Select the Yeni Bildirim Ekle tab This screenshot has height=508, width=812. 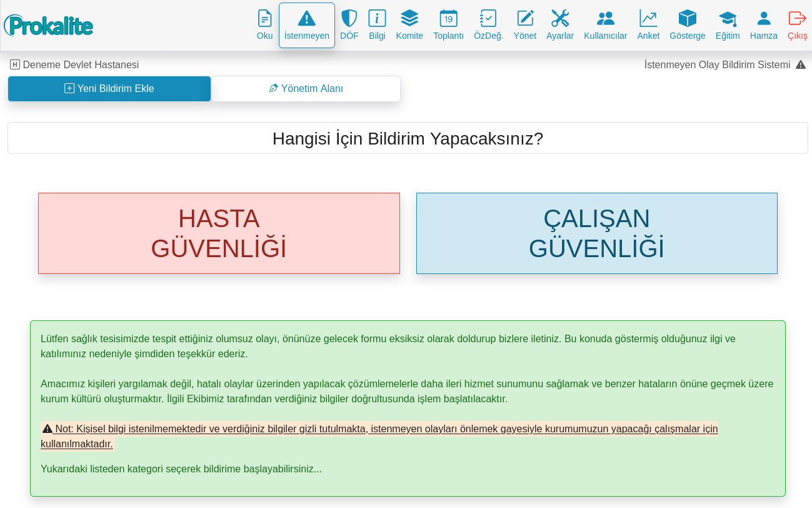[109, 89]
